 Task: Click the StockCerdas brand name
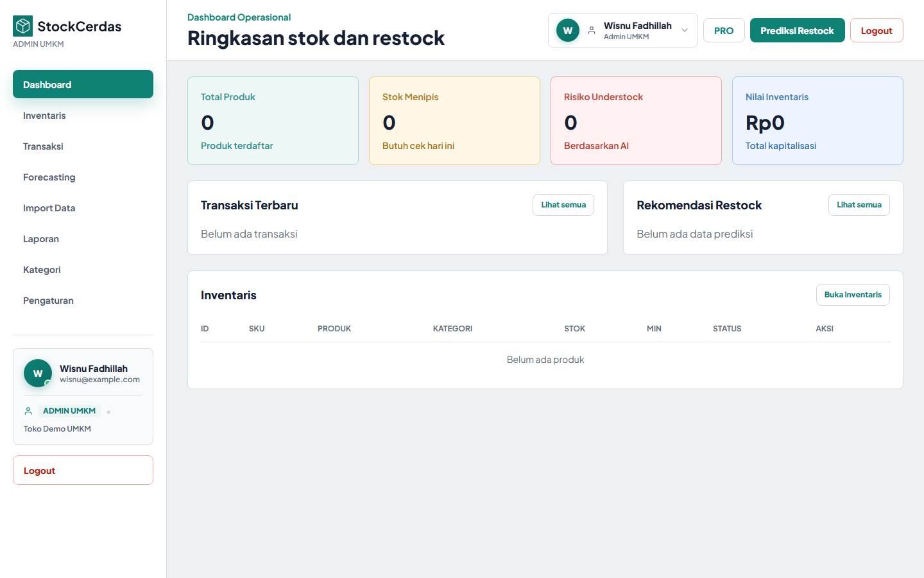coord(80,26)
